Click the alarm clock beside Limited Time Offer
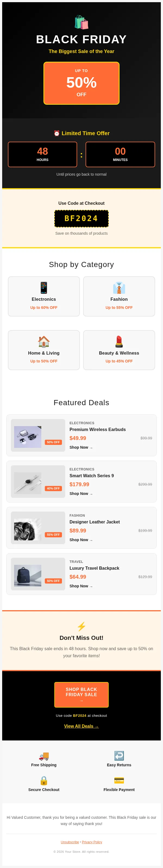 (57, 133)
